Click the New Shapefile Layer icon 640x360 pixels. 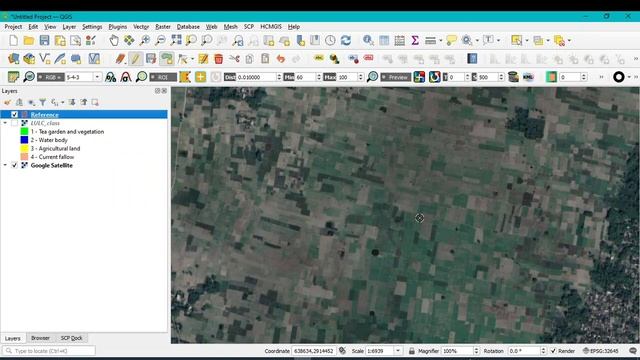(x=44, y=59)
